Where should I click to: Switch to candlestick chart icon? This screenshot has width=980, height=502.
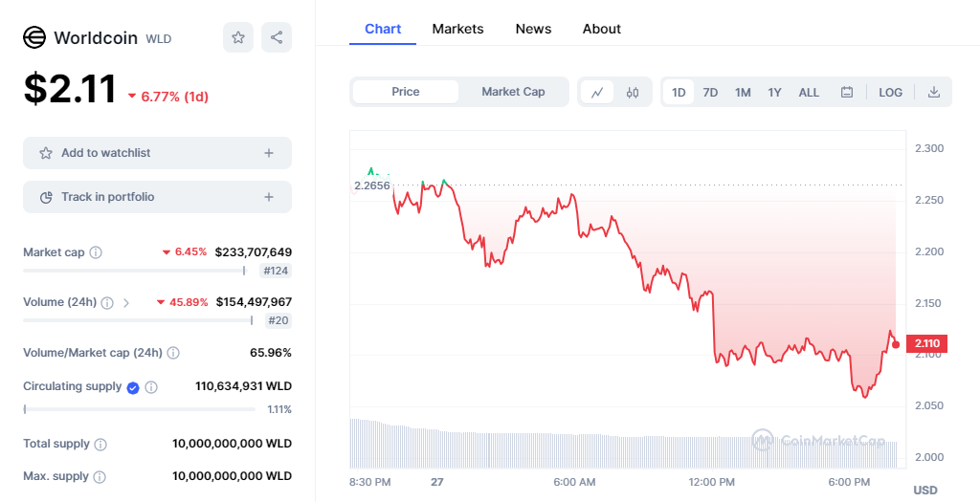point(633,92)
